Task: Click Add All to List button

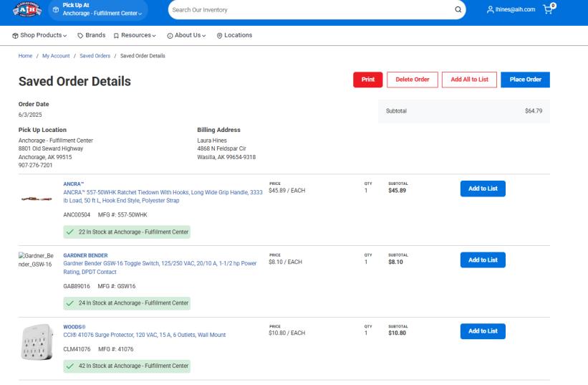Action: pyautogui.click(x=468, y=80)
